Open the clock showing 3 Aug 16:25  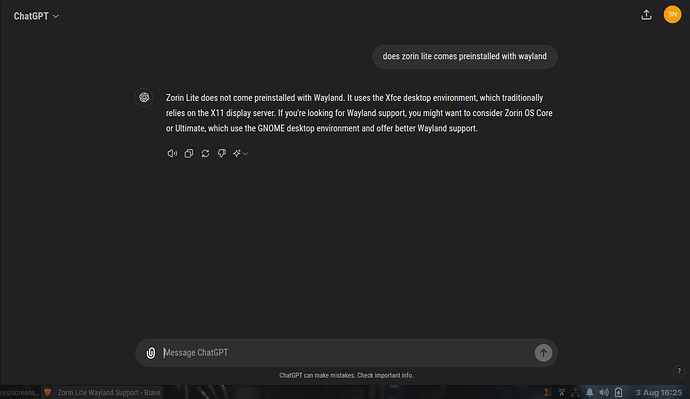pyautogui.click(x=659, y=392)
